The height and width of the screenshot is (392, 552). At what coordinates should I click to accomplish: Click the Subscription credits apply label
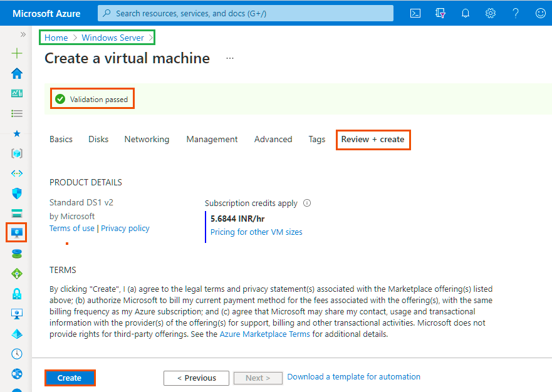pyautogui.click(x=251, y=204)
